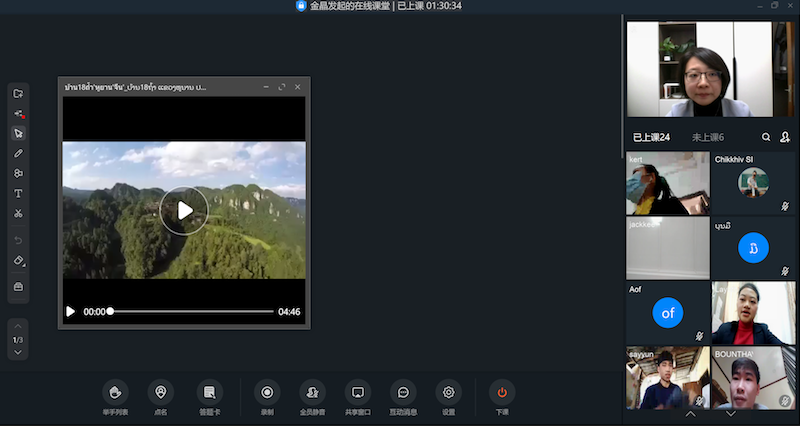Select the text T tool

click(x=18, y=193)
